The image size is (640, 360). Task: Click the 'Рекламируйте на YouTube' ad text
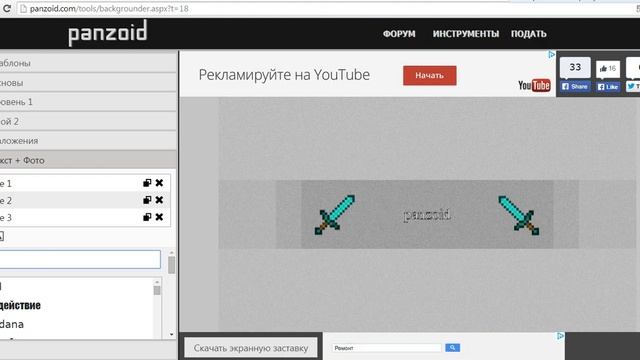284,75
